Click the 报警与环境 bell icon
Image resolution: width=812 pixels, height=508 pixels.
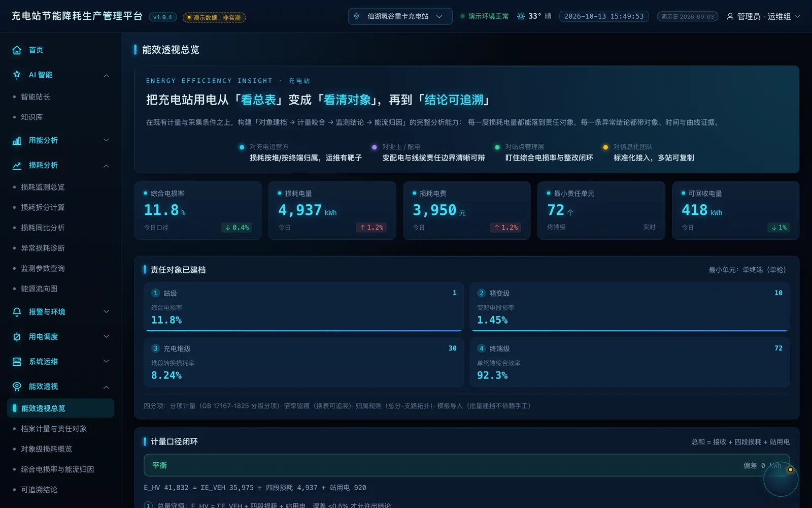[x=17, y=312]
